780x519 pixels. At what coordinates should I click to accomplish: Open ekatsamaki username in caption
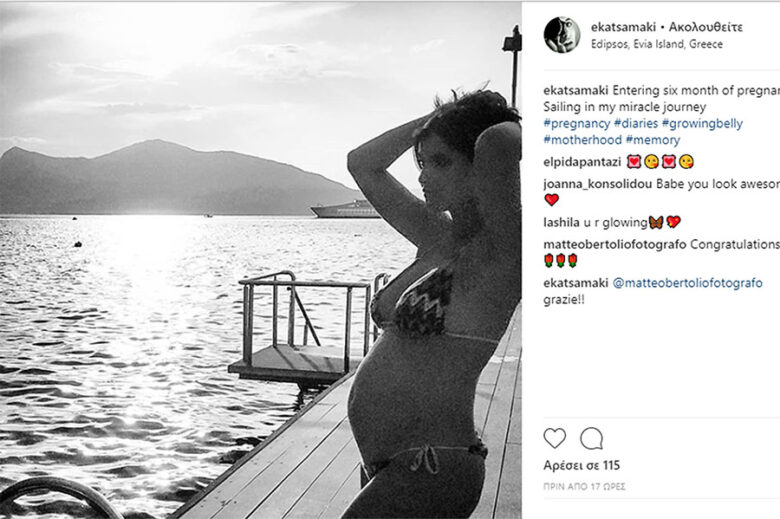(576, 91)
